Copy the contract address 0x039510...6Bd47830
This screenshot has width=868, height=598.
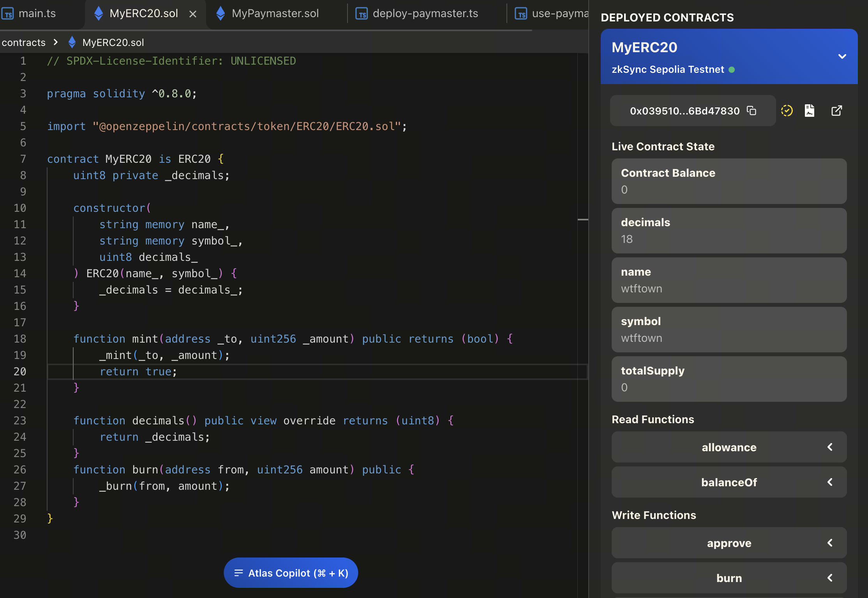coord(752,111)
